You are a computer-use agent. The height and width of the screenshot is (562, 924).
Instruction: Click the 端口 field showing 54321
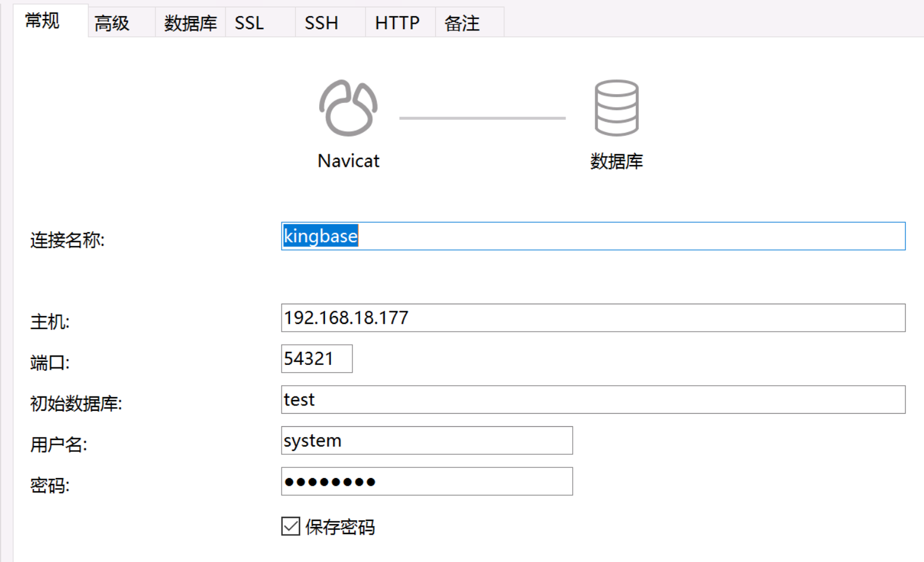[317, 359]
